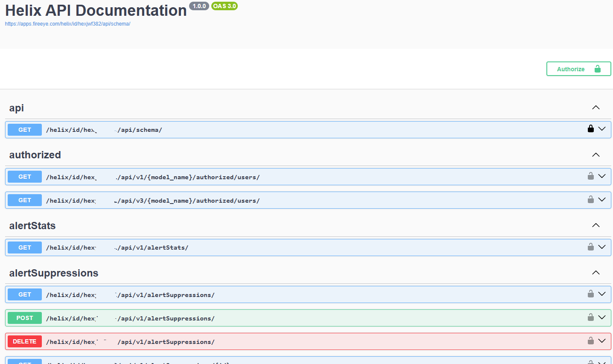Open authorization lock for the alertStats GET row
The height and width of the screenshot is (364, 613).
[x=591, y=247]
